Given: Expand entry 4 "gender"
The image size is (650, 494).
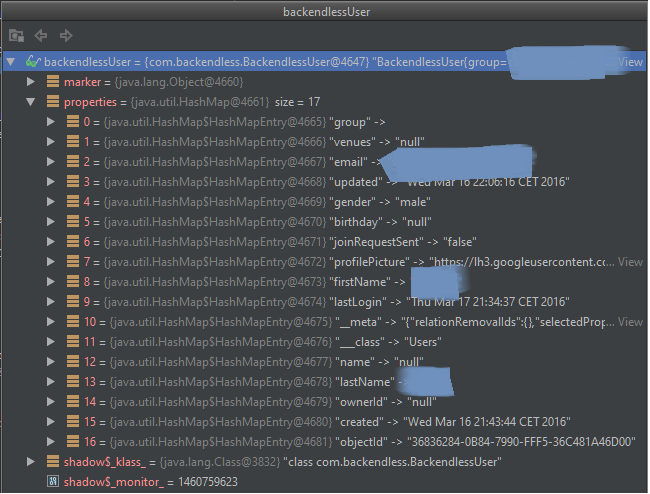Looking at the screenshot, I should pos(51,202).
